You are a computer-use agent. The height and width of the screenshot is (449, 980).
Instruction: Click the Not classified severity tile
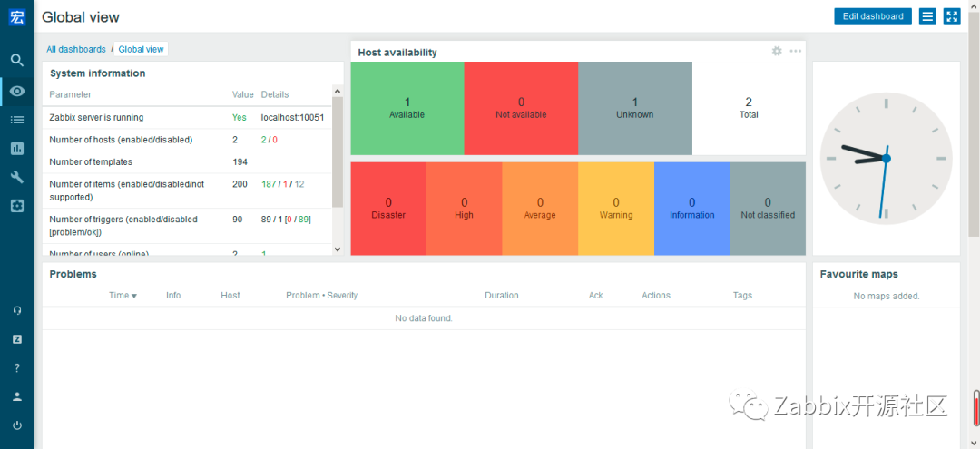(x=768, y=209)
